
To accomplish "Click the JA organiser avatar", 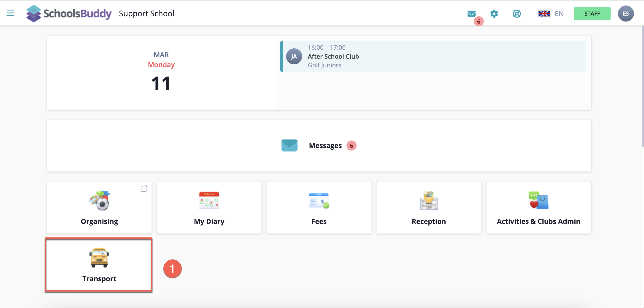I will tap(294, 57).
